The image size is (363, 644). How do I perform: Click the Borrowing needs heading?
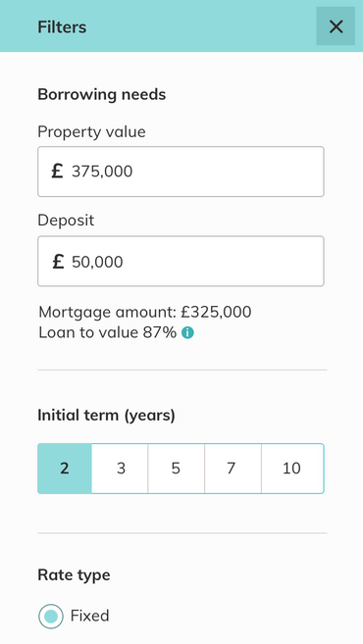click(102, 94)
